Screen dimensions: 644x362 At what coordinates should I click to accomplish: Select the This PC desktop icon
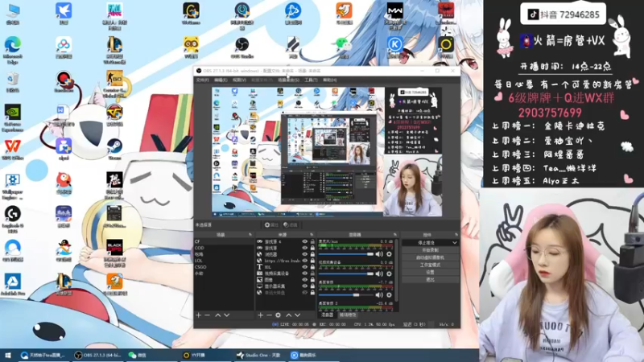click(x=13, y=14)
